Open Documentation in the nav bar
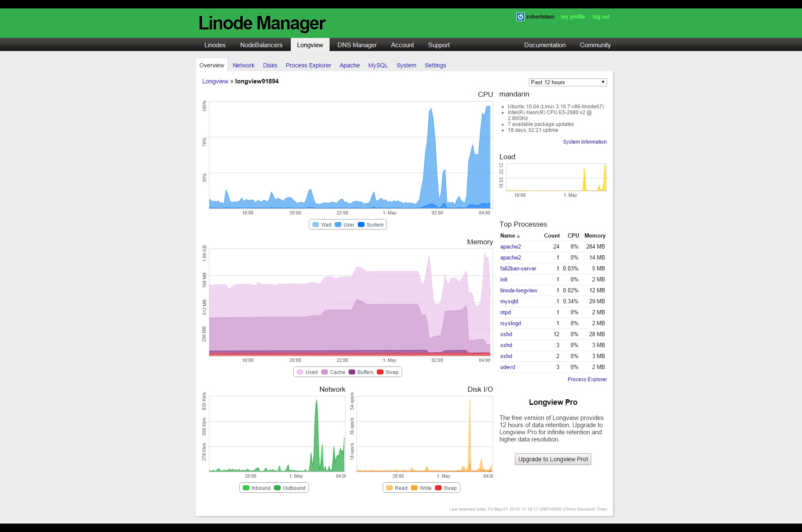The image size is (802, 532). click(545, 45)
